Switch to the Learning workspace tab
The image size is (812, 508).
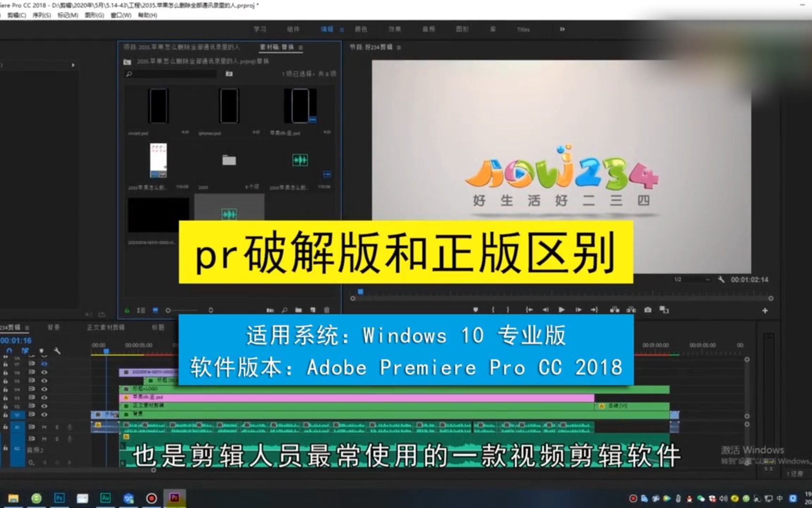tap(260, 29)
